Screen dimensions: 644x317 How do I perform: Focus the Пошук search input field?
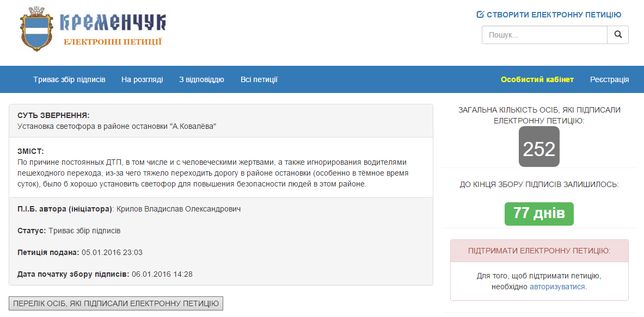pos(544,35)
